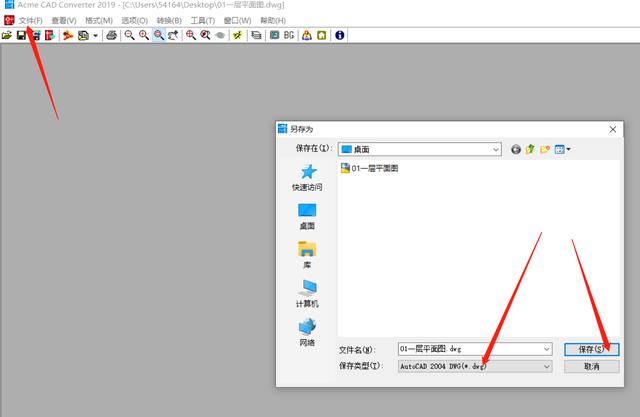This screenshot has width=640, height=417.
Task: Open the view menu icon in dialog
Action: [562, 149]
